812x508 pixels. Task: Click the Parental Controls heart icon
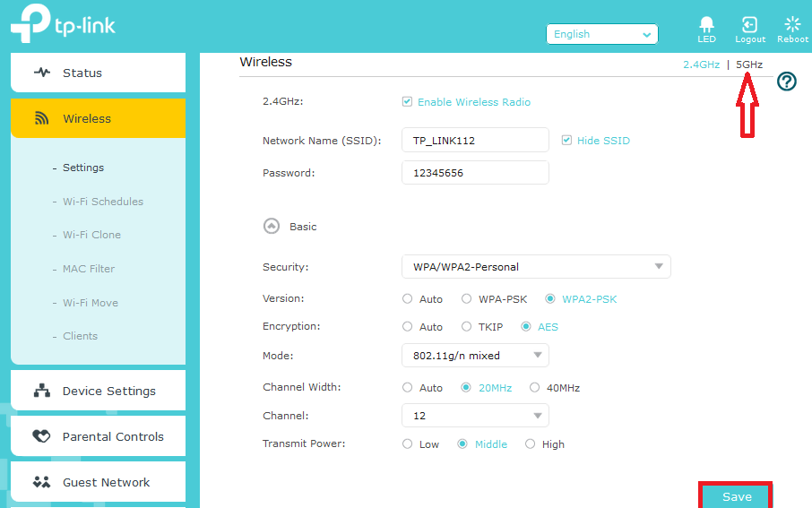click(x=41, y=436)
